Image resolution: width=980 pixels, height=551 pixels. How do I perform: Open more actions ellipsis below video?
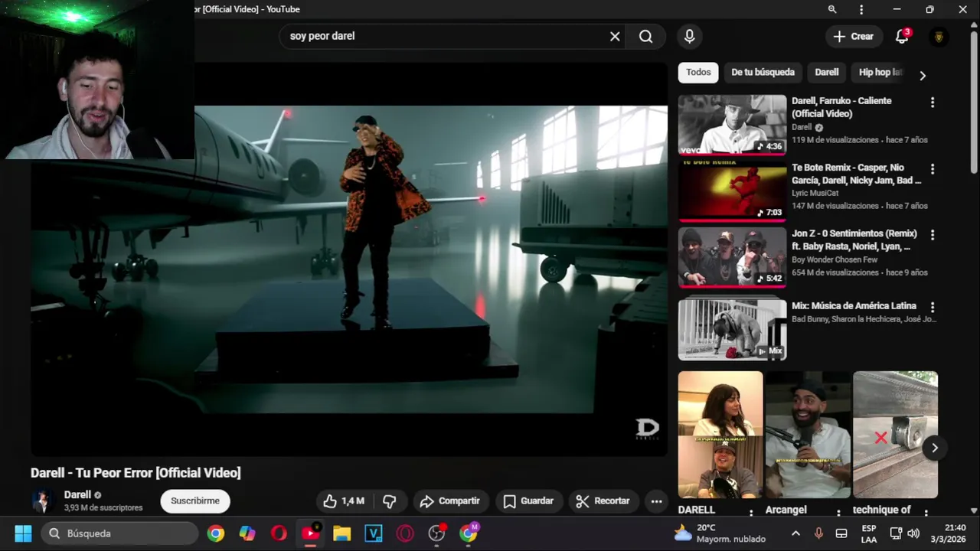click(x=656, y=501)
